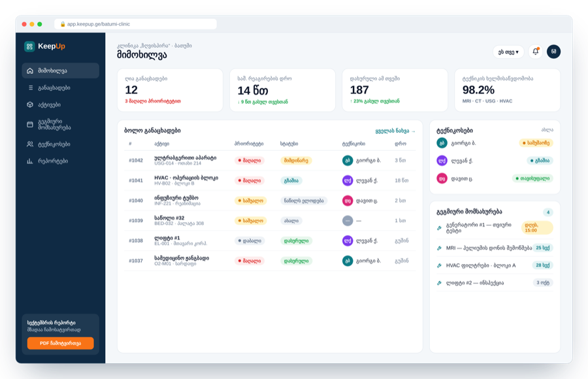
Task: Click wrench icon beside გენერატორი #1
Action: (x=439, y=228)
